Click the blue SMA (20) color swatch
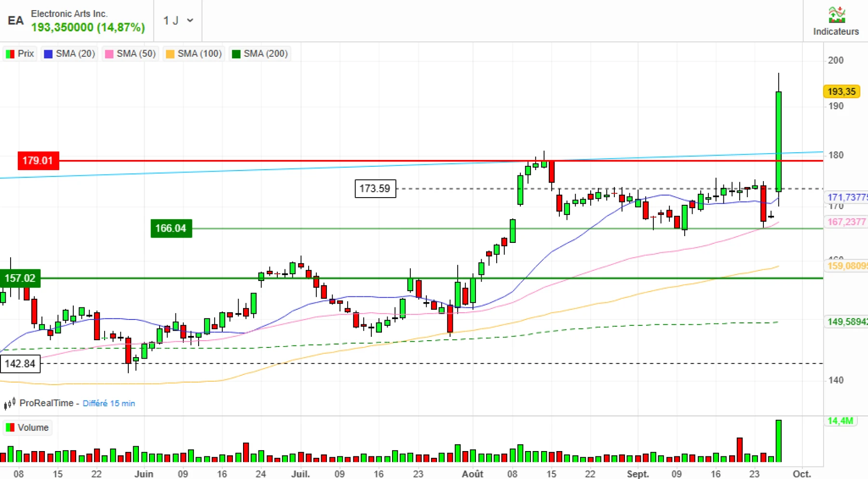 pyautogui.click(x=48, y=54)
